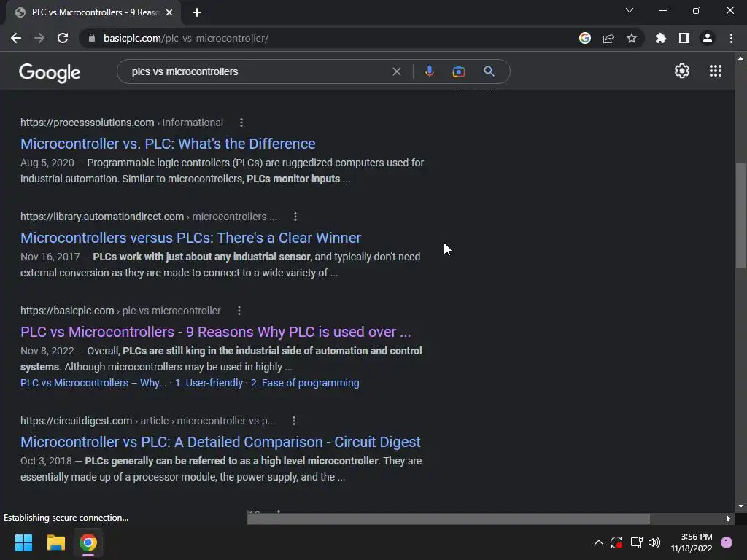The image size is (747, 560).
Task: Open 'Microcontroller vs. PLC: What's the Difference'
Action: pos(168,144)
